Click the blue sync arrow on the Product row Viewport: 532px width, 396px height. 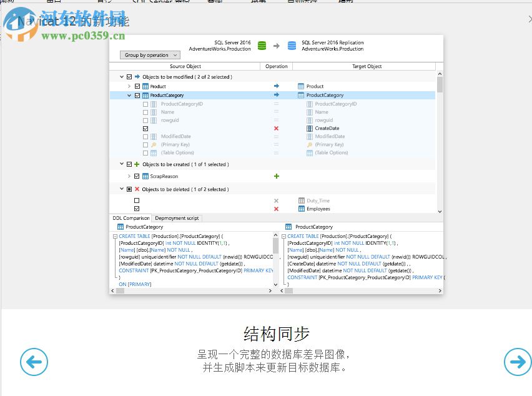pos(277,86)
